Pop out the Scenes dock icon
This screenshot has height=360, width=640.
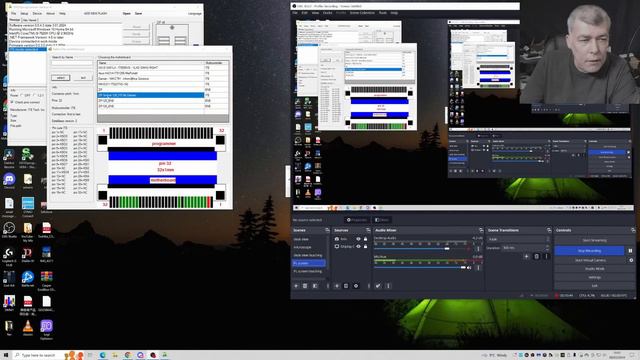327,230
